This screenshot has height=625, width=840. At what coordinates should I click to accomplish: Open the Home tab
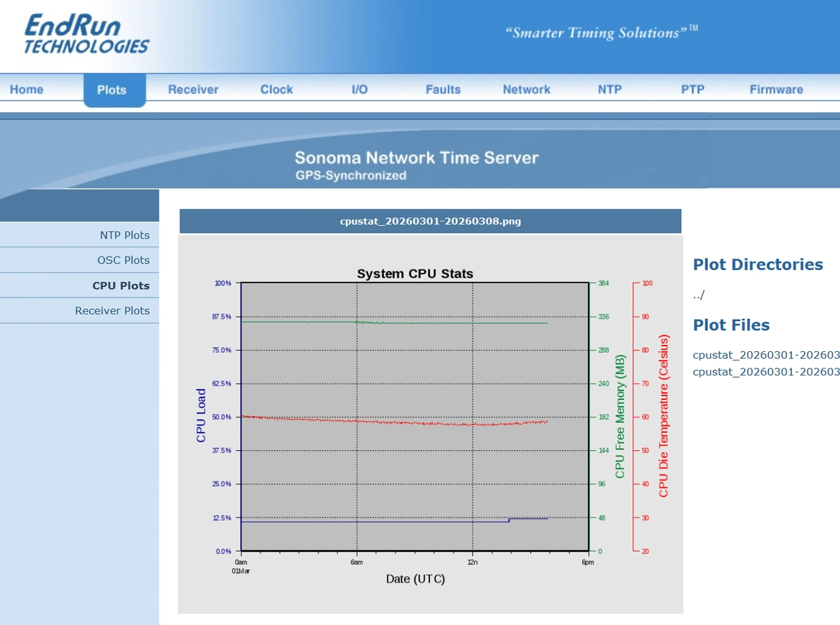(26, 89)
